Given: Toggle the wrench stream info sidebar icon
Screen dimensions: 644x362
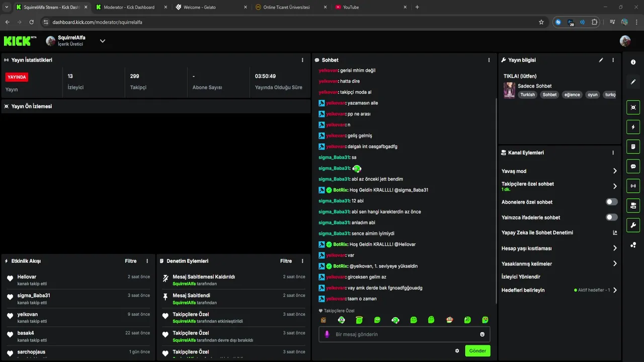Looking at the screenshot, I should [x=633, y=225].
